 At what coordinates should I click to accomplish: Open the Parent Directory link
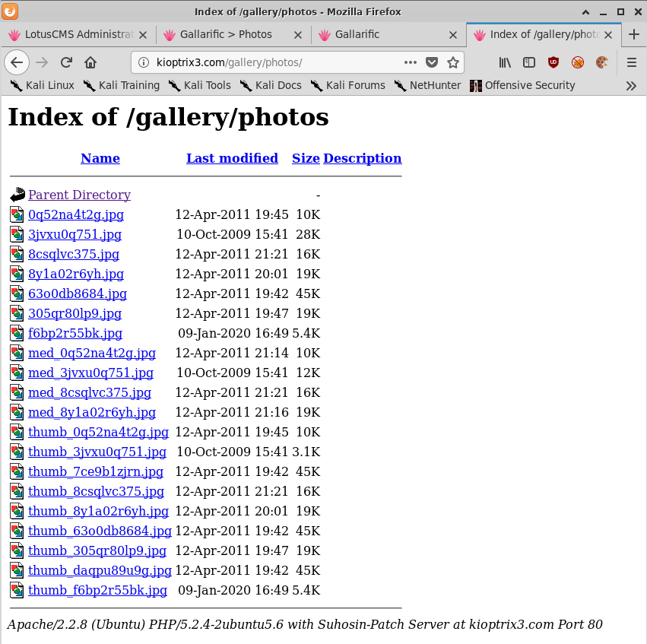(79, 195)
